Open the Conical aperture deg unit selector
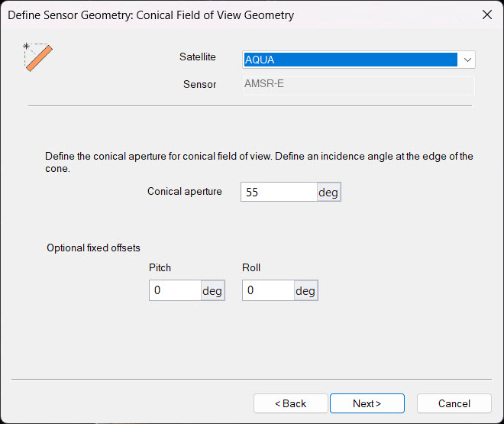The height and width of the screenshot is (424, 504). (328, 192)
